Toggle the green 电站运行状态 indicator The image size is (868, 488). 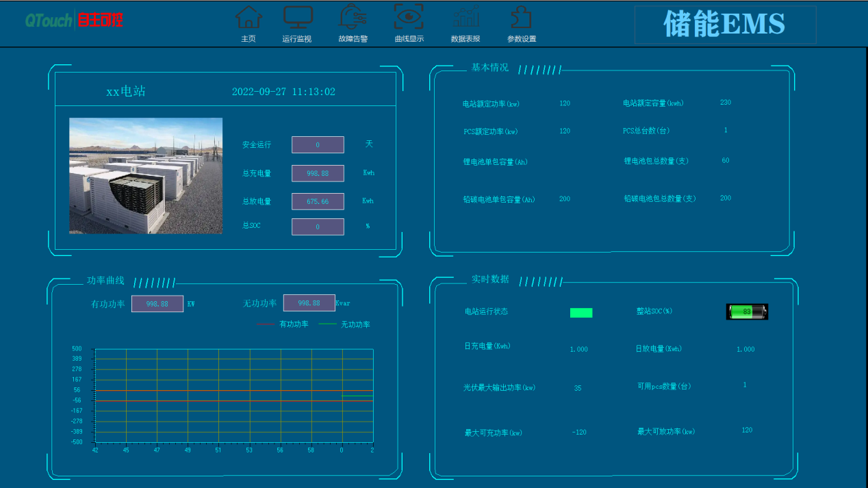coord(580,312)
